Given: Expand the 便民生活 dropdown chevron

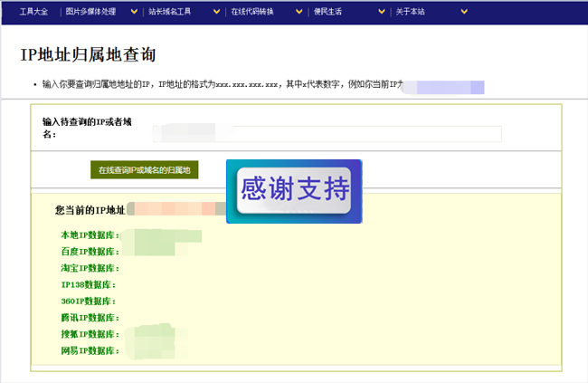Looking at the screenshot, I should [382, 12].
